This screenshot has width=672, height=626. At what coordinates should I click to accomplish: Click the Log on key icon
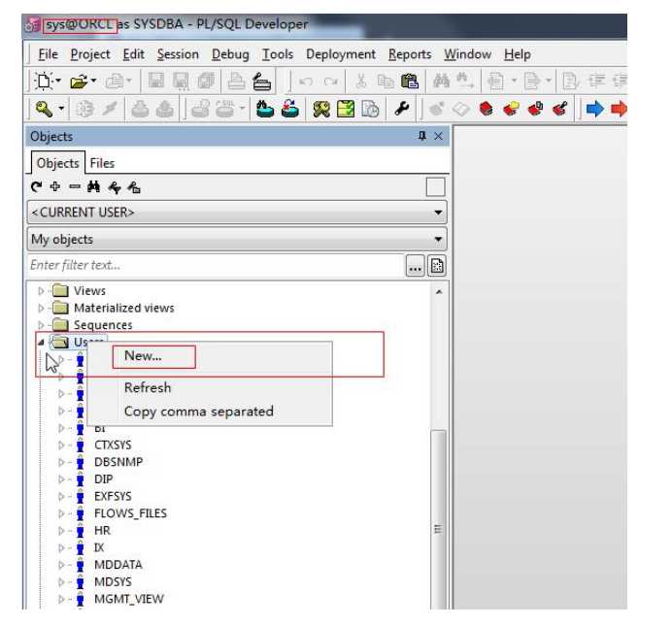(44, 109)
